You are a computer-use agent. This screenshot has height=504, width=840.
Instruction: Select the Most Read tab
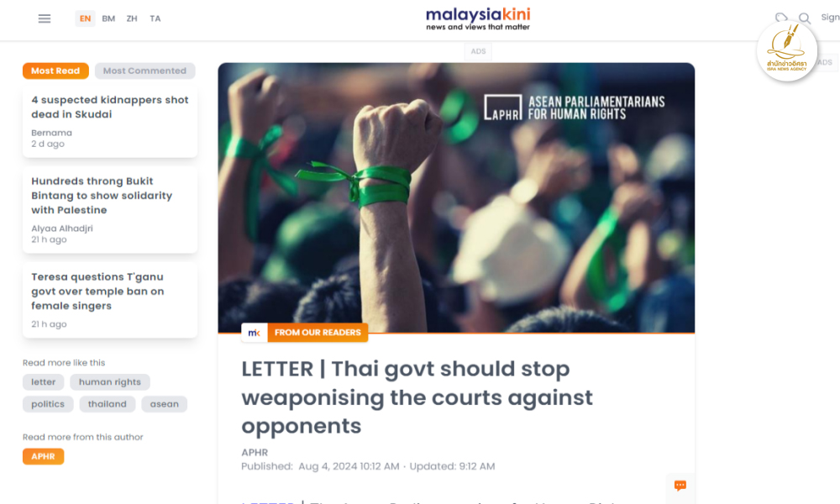click(x=55, y=71)
